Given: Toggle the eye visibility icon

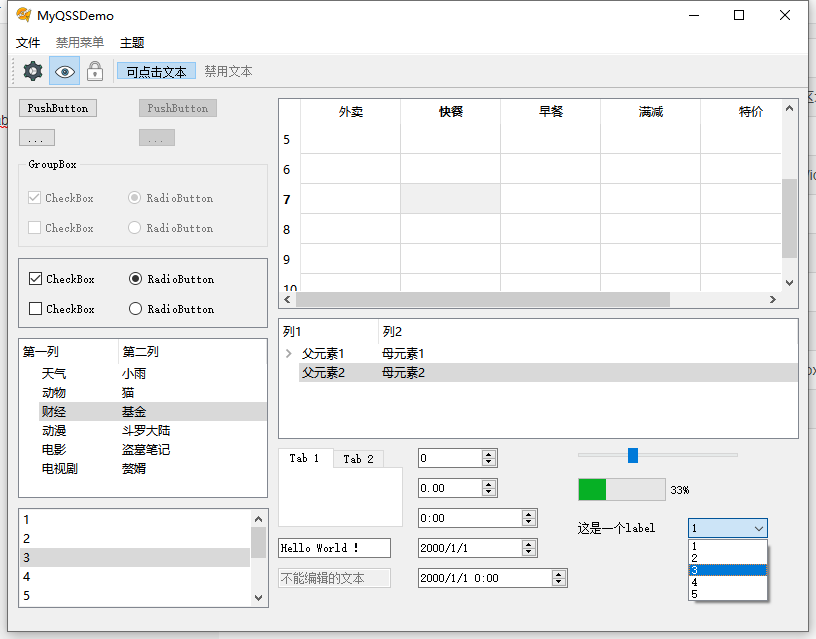Looking at the screenshot, I should (64, 71).
